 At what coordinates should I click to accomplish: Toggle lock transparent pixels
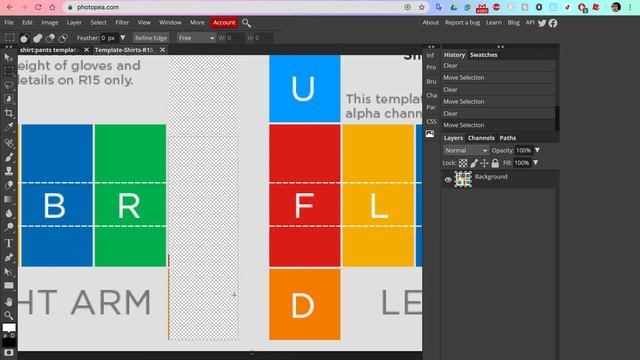463,163
